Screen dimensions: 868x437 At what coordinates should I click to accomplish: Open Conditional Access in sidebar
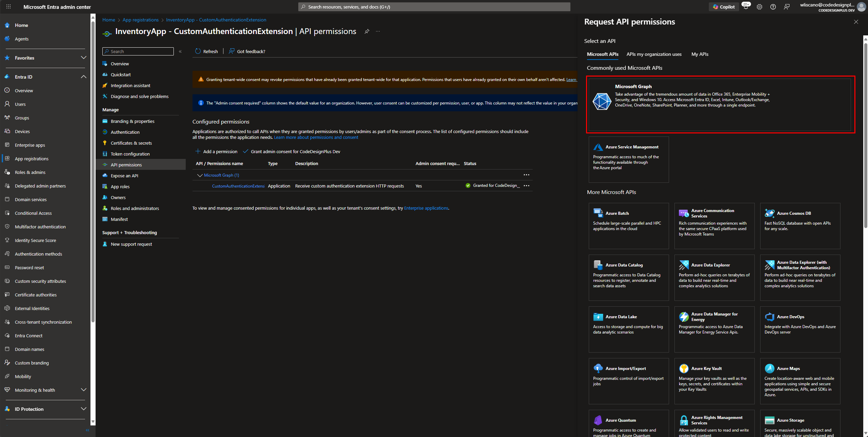tap(33, 213)
